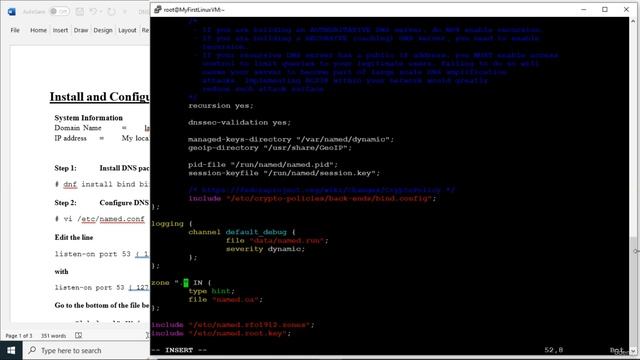640x360 pixels.
Task: Click the file "data/named.run" line
Action: tap(277, 241)
